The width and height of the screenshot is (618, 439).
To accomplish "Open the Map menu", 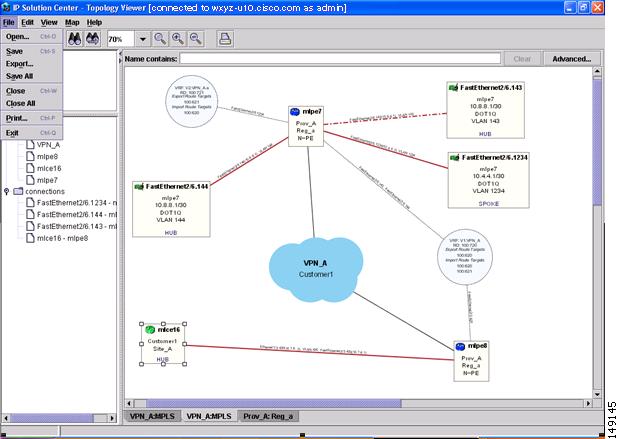I will point(72,22).
